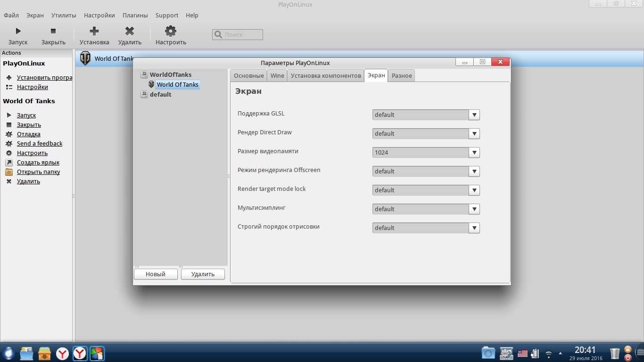Click the World Of Tanks logo in main list
The width and height of the screenshot is (644, 362).
click(85, 58)
